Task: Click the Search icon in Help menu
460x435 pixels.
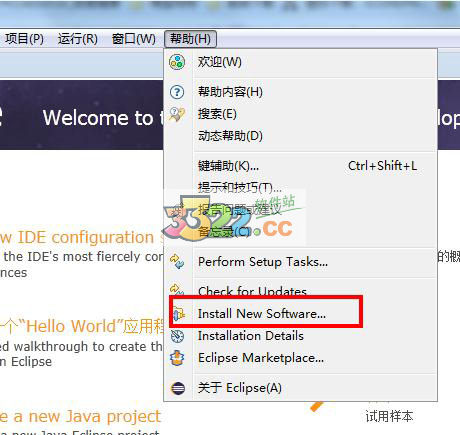Action: point(177,114)
